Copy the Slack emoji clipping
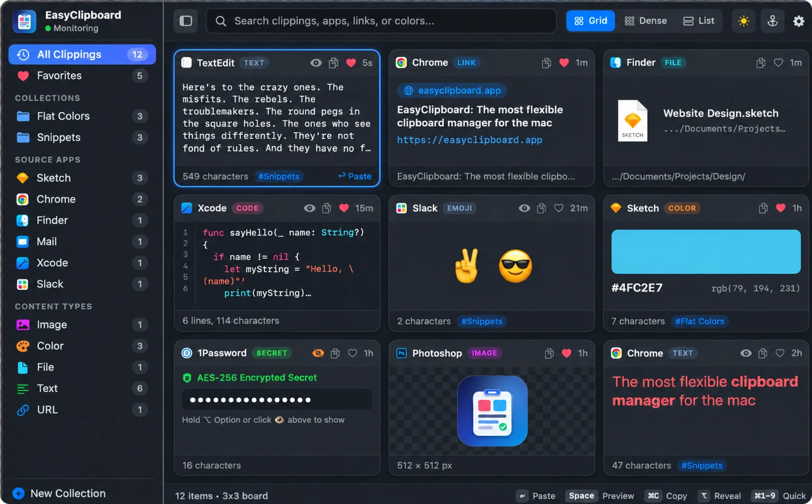Viewport: 812px width, 504px height. [541, 208]
